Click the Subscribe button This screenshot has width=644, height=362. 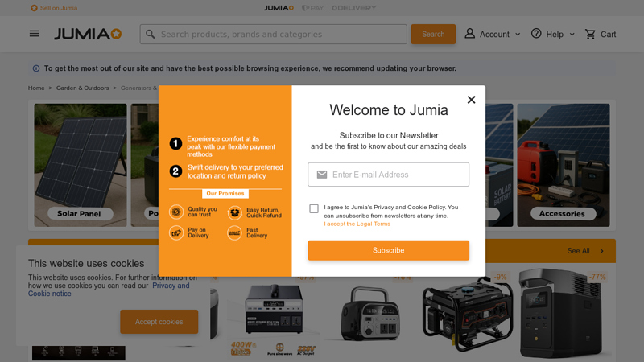pyautogui.click(x=388, y=250)
